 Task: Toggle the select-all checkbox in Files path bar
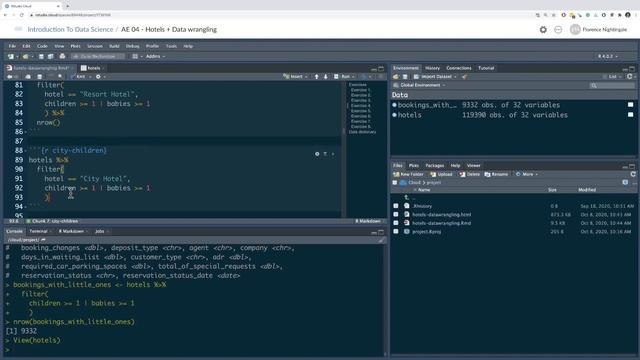395,182
